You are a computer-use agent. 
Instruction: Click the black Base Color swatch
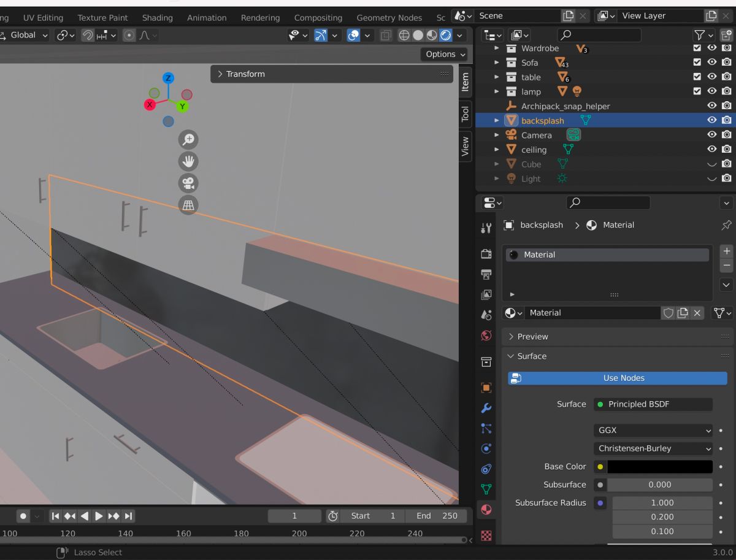coord(660,467)
